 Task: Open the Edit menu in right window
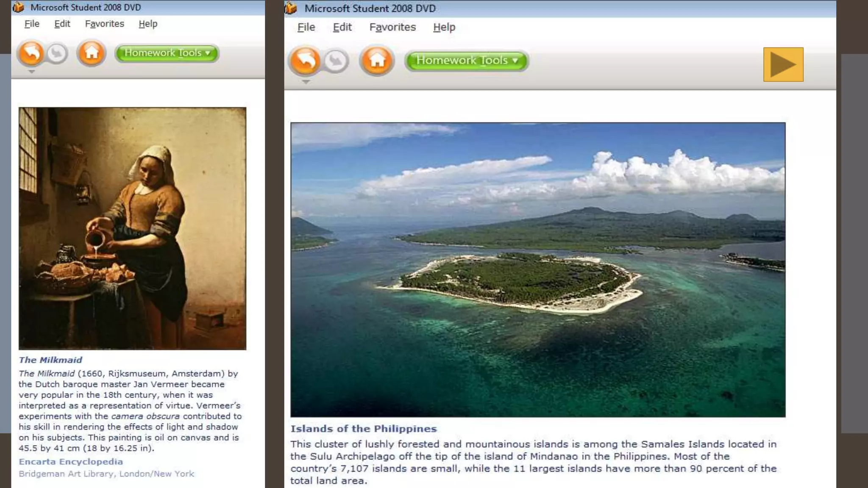tap(342, 27)
